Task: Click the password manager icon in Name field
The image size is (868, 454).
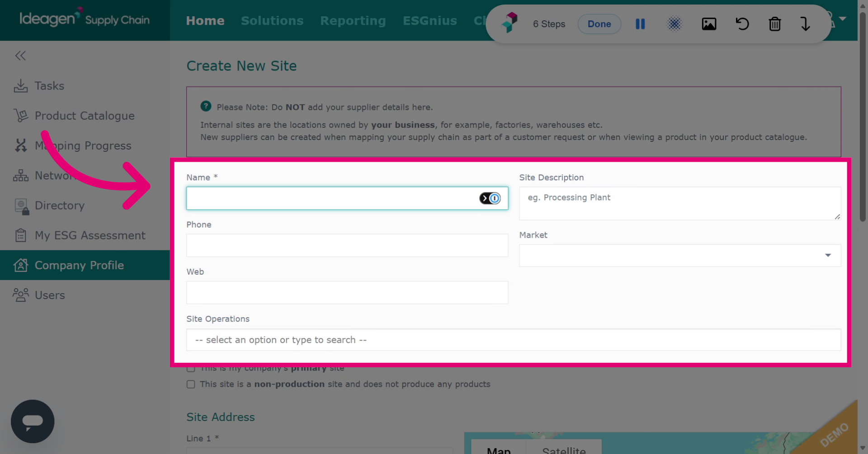Action: click(x=490, y=198)
